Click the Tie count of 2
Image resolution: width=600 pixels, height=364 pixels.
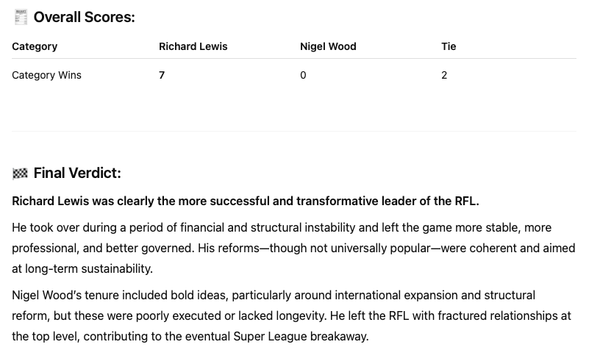pos(444,75)
